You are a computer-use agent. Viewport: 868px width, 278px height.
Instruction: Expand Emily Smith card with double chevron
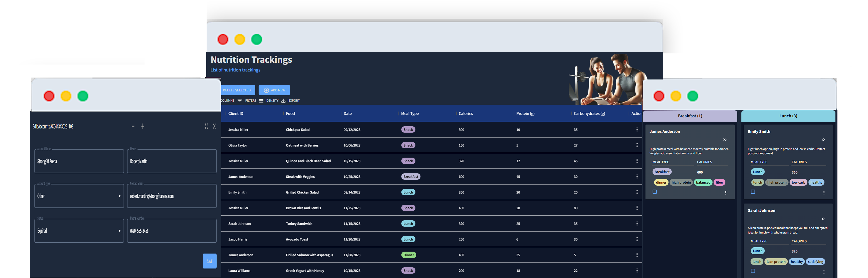pos(823,140)
